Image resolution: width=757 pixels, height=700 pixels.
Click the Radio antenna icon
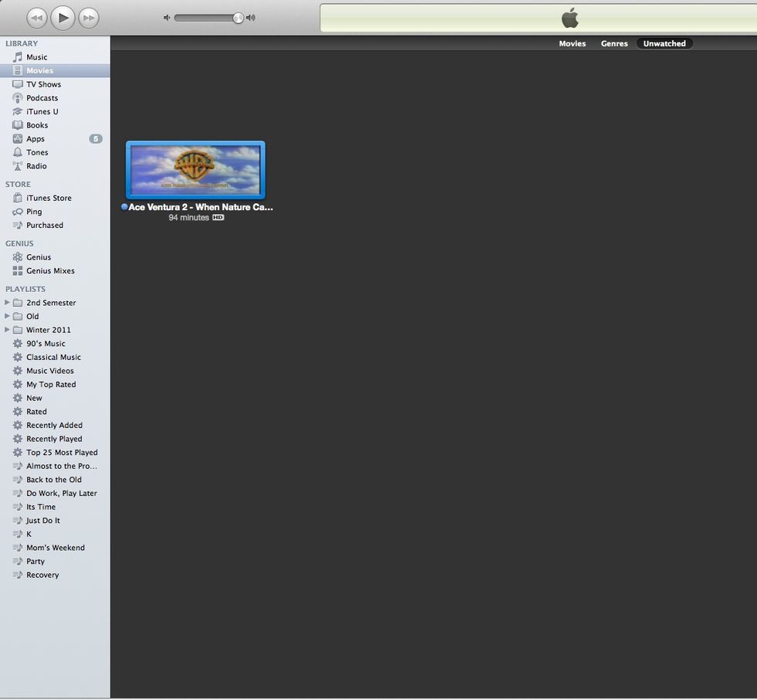click(x=17, y=166)
